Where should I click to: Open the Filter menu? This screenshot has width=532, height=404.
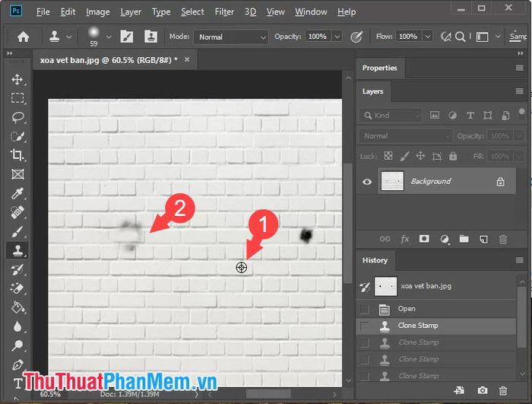[x=224, y=12]
